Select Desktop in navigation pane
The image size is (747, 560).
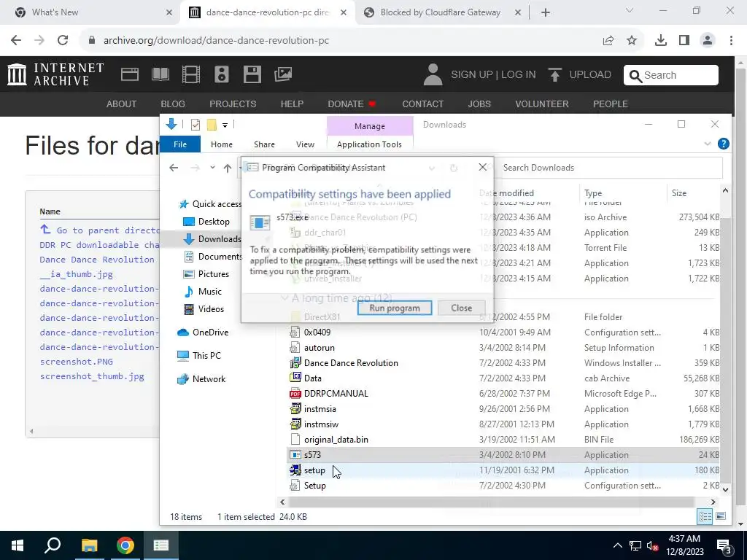(x=214, y=222)
